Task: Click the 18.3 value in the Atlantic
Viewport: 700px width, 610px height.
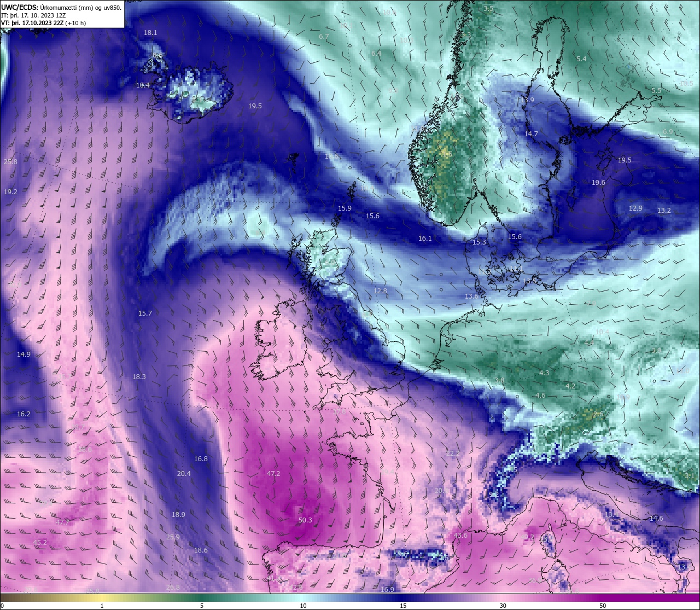Action: (139, 377)
